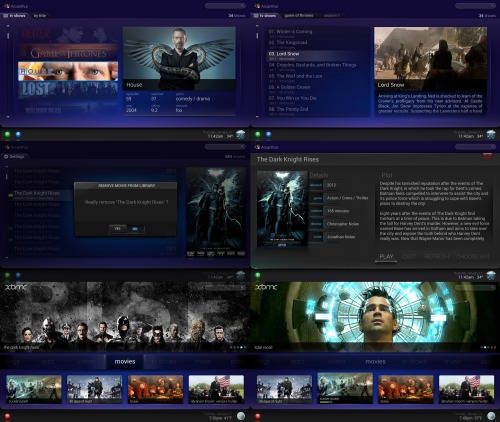Click search magnifier in the House TV shows panel
This screenshot has width=500, height=422.
click(242, 6)
